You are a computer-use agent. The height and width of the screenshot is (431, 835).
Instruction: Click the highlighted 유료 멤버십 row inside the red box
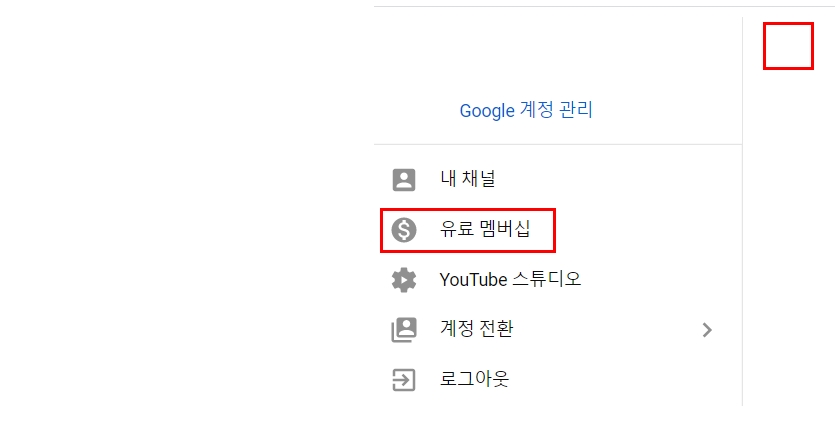(468, 230)
